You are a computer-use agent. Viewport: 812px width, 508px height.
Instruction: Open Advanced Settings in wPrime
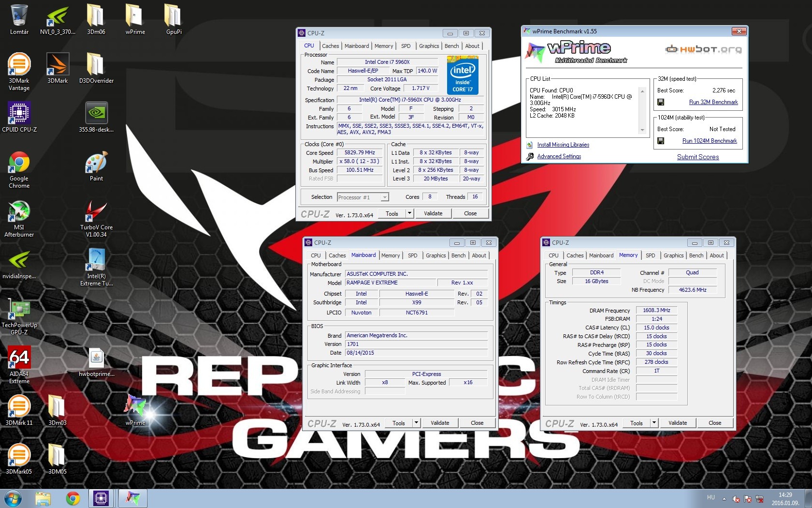click(559, 156)
